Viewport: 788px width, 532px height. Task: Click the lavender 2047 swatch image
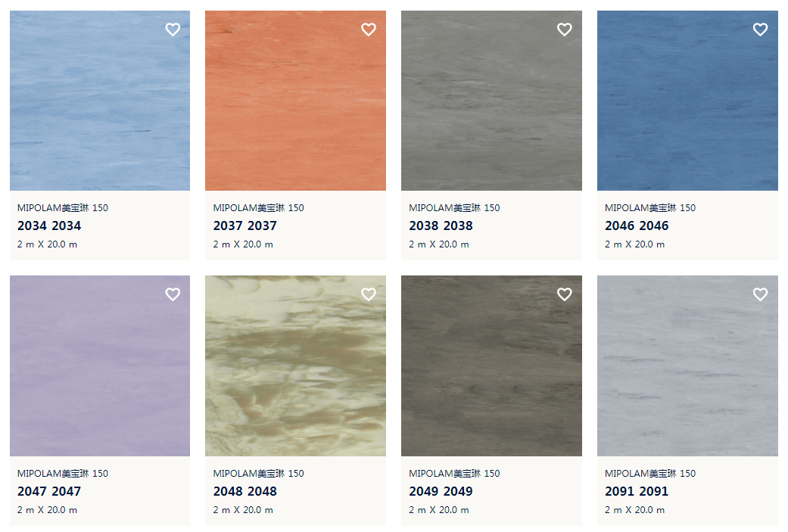pos(100,366)
